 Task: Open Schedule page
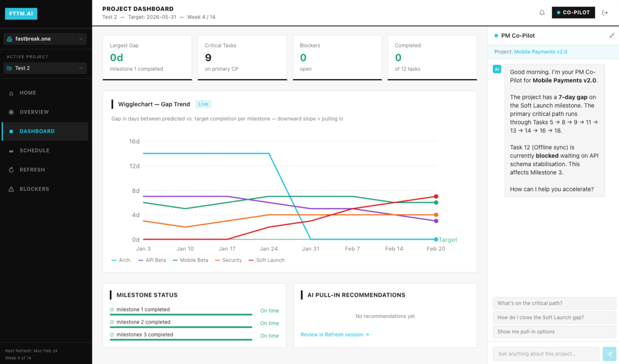click(x=45, y=150)
